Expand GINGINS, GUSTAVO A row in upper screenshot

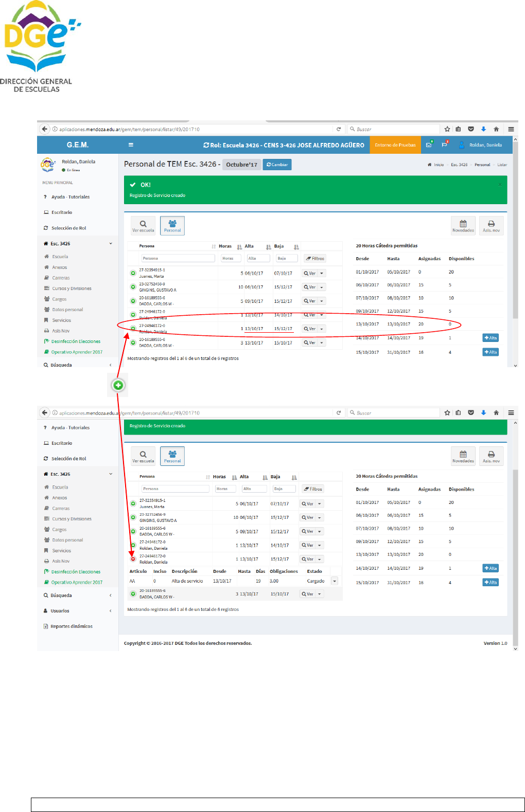(133, 287)
